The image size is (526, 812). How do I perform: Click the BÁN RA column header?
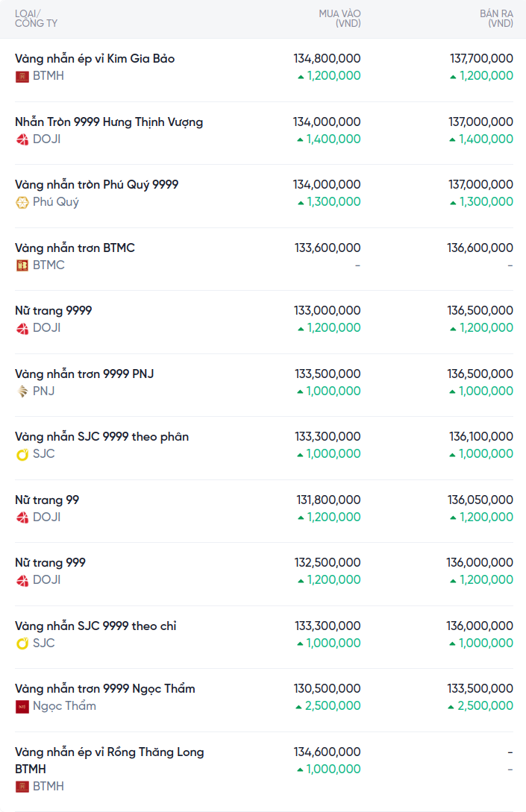point(496,19)
